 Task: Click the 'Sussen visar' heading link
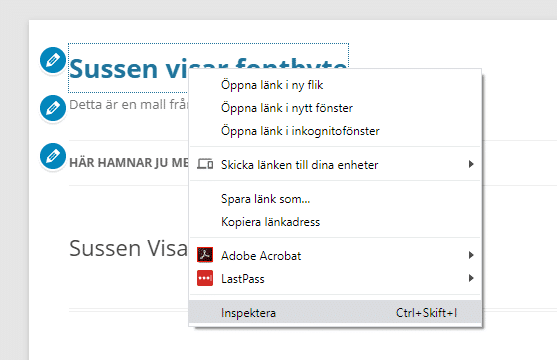(x=129, y=68)
